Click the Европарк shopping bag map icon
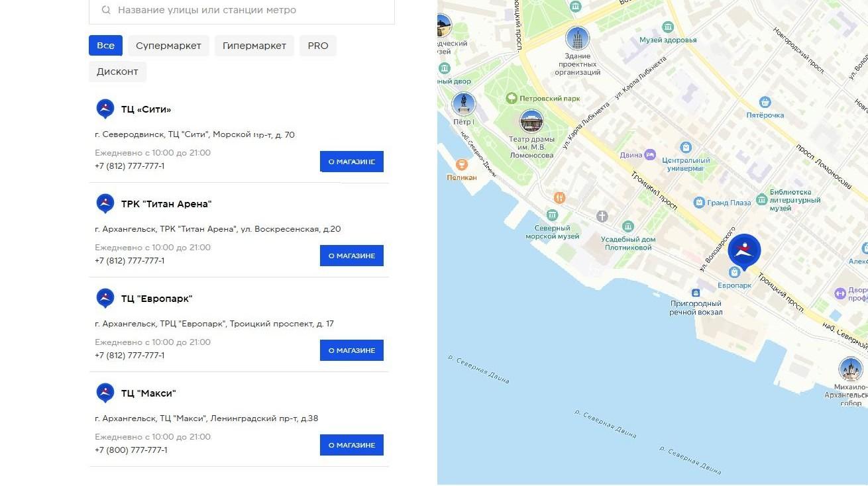 tap(734, 272)
